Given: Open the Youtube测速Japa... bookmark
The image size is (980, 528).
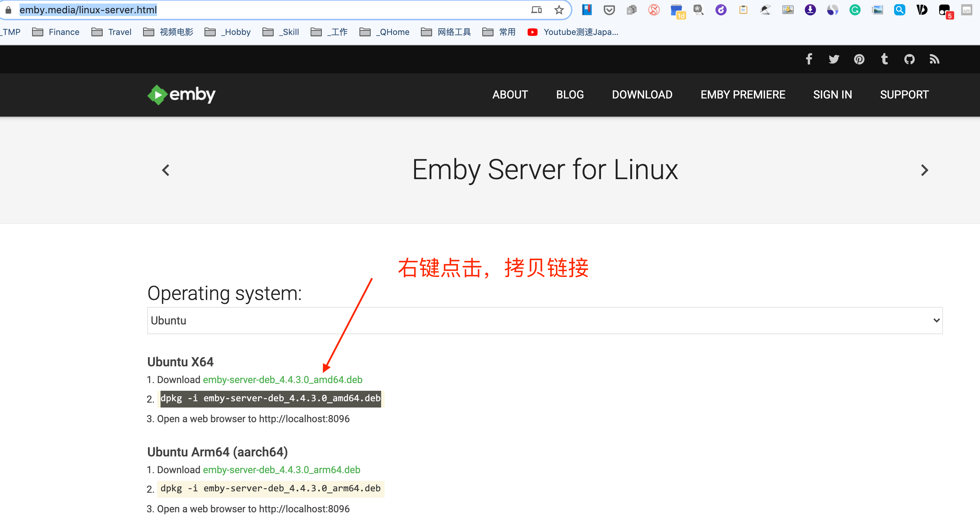Looking at the screenshot, I should coord(573,32).
